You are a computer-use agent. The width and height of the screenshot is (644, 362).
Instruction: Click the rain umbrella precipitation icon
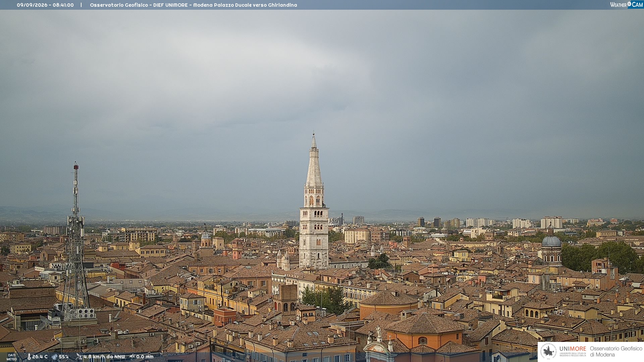pos(132,357)
